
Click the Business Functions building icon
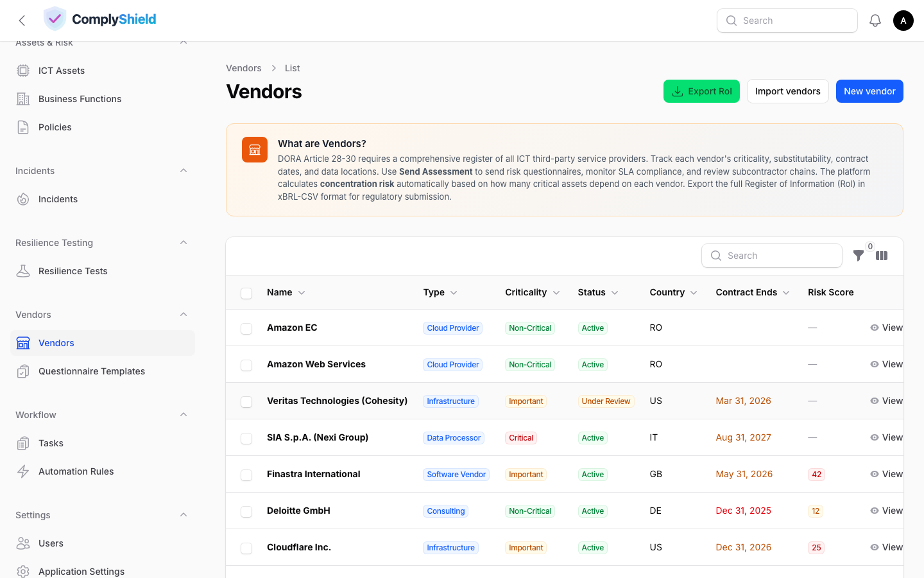pyautogui.click(x=23, y=99)
